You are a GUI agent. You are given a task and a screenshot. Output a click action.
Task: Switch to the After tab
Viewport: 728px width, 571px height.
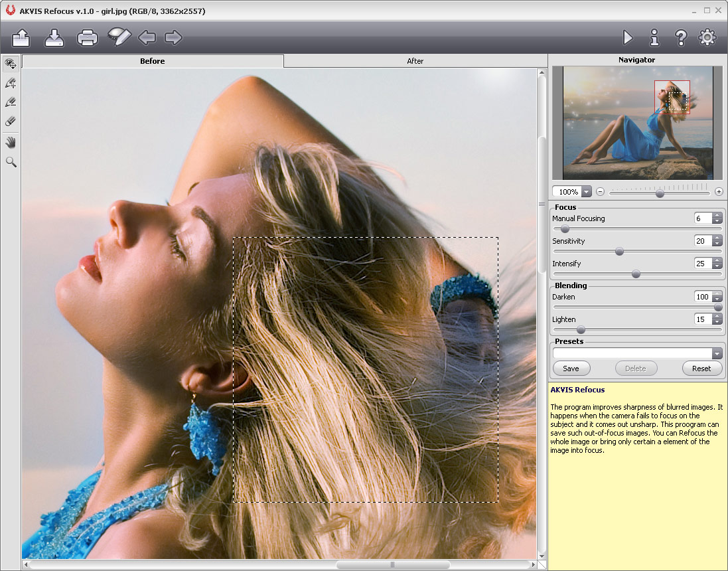(415, 61)
